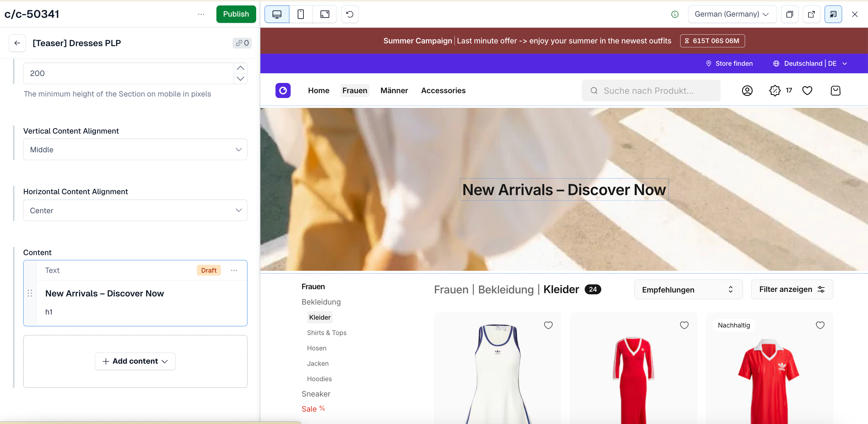Open Horizontal Content Alignment dropdown
Screen dimensions: 868x424
pyautogui.click(x=135, y=210)
